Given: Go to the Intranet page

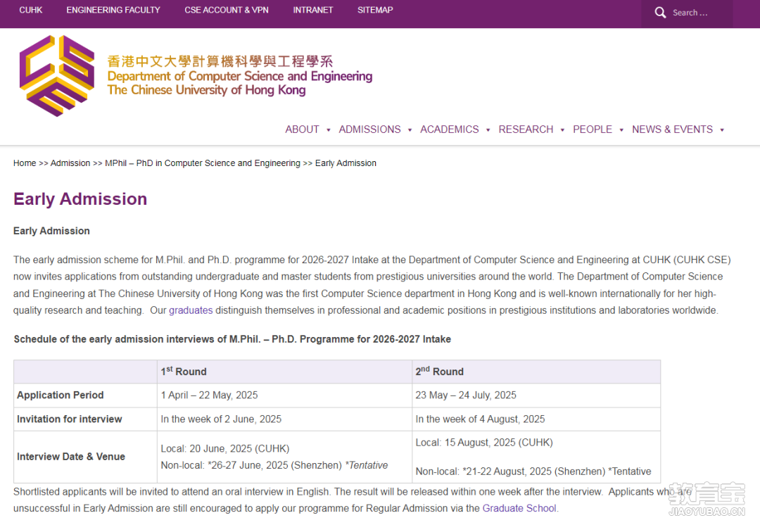Looking at the screenshot, I should click(x=312, y=10).
